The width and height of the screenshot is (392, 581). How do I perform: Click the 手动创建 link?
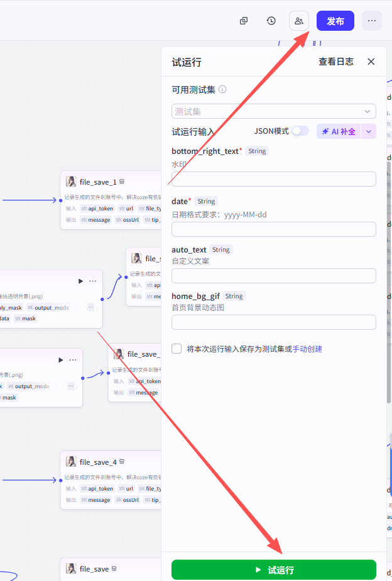[x=307, y=349]
